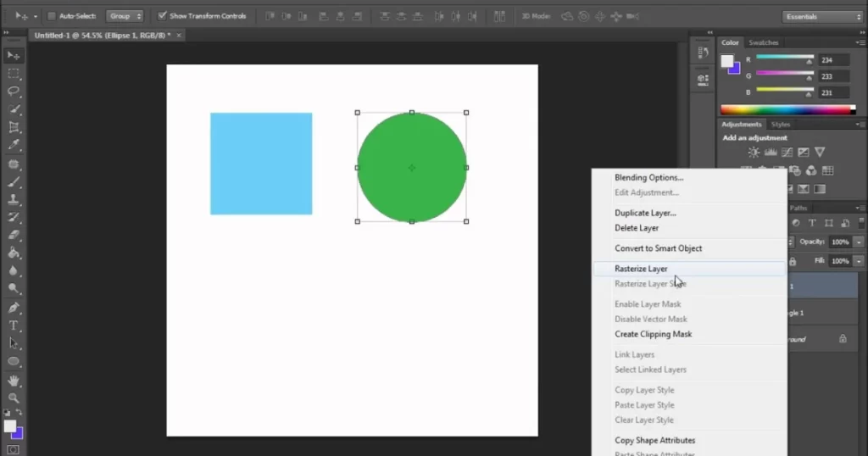Select the Blur tool

coord(14,270)
